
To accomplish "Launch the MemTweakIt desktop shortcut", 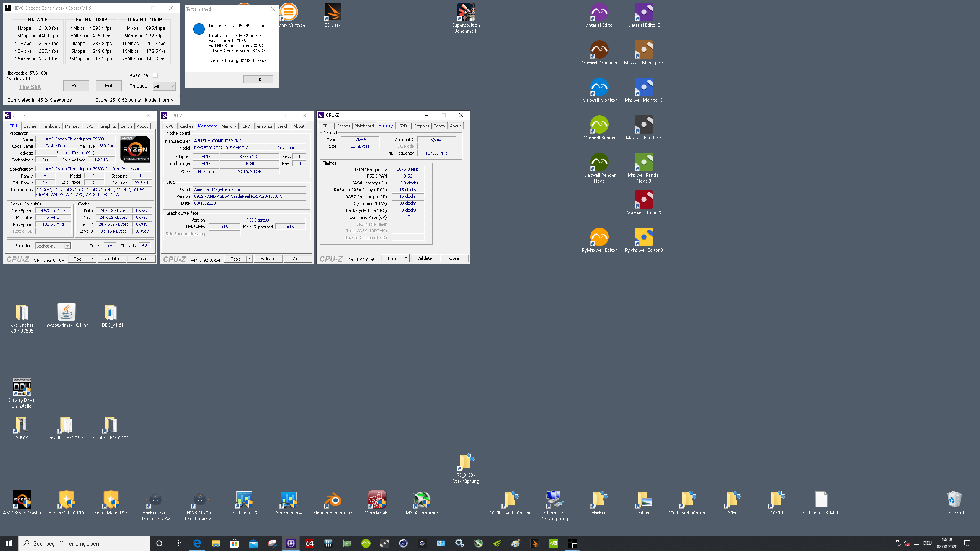I will point(377,503).
